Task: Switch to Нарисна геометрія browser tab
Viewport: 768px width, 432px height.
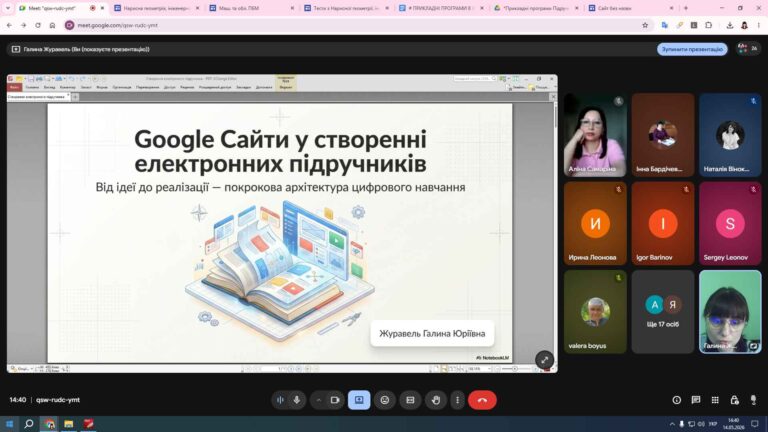Action: 156,8
